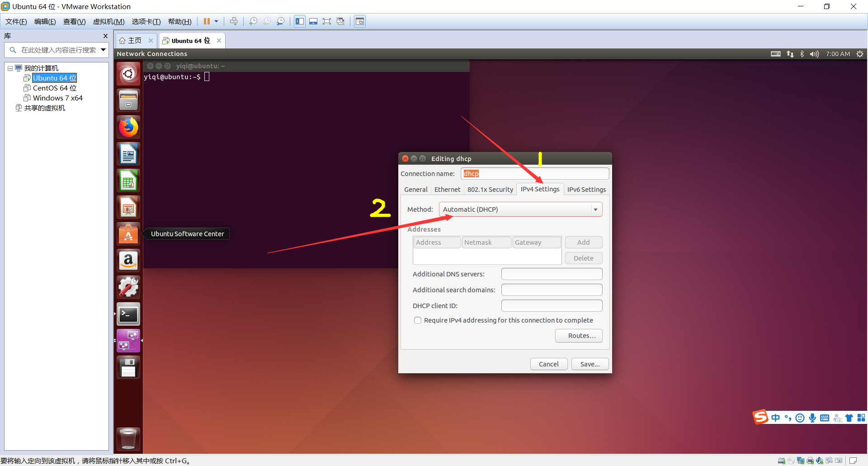Select CentOS 64 位 in library tree

click(x=54, y=88)
